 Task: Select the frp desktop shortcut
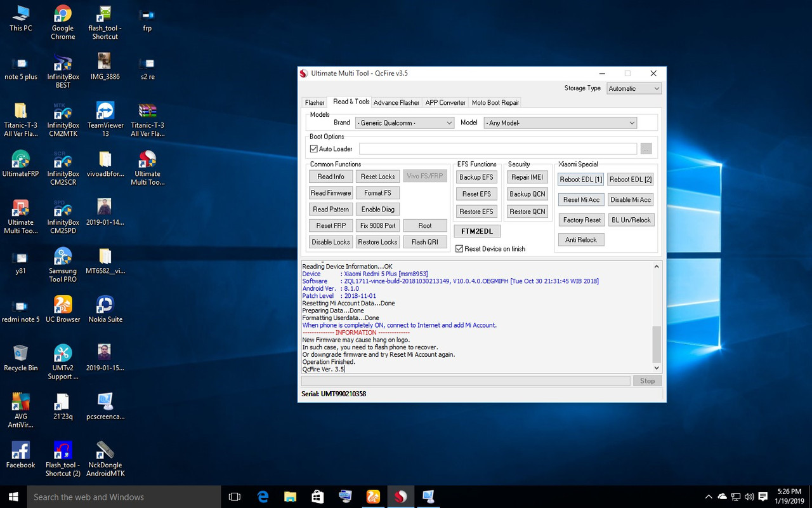pyautogui.click(x=147, y=18)
